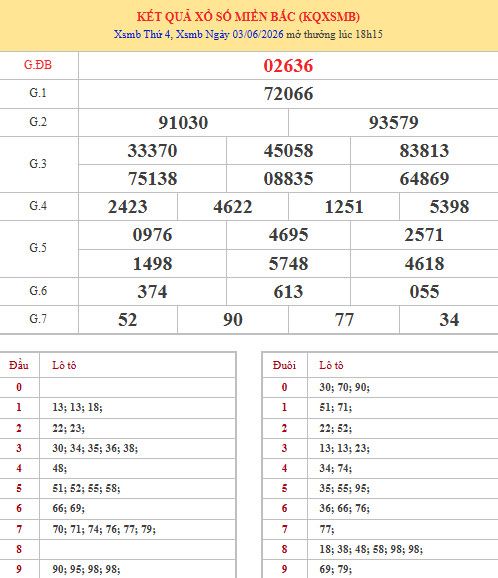Click the G.ĐB row label
The image size is (498, 578).
click(x=38, y=65)
